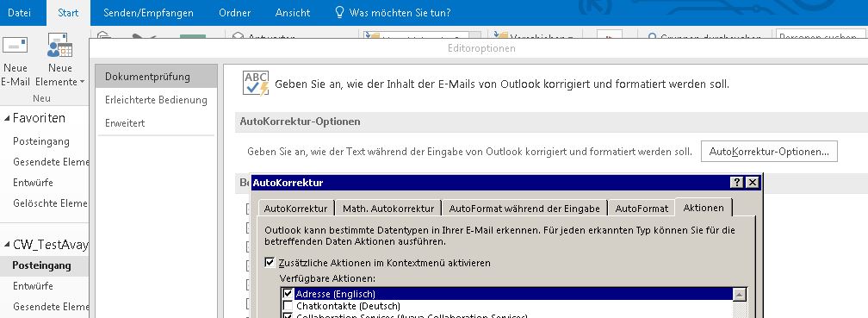Switch to the Start ribbon tab

[x=68, y=12]
